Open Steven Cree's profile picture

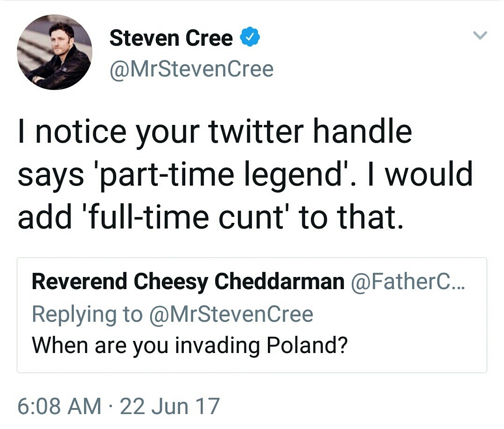[x=54, y=52]
